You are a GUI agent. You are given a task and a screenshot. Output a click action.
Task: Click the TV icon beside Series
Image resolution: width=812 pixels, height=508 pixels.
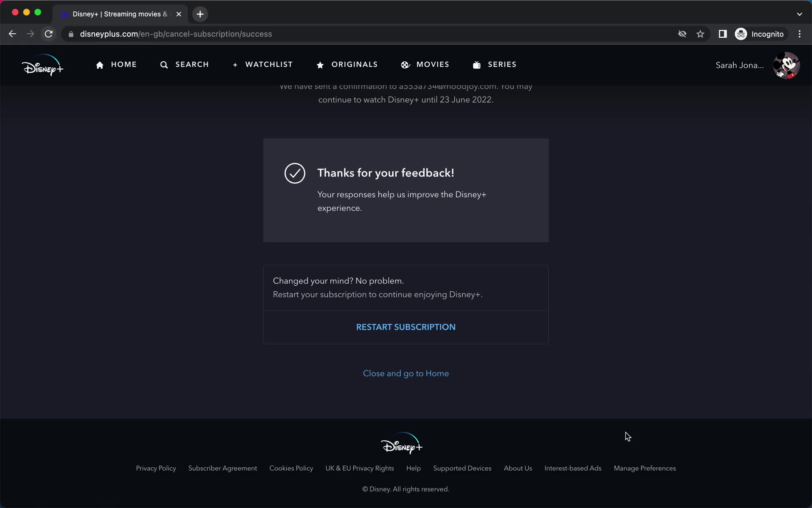click(x=477, y=65)
